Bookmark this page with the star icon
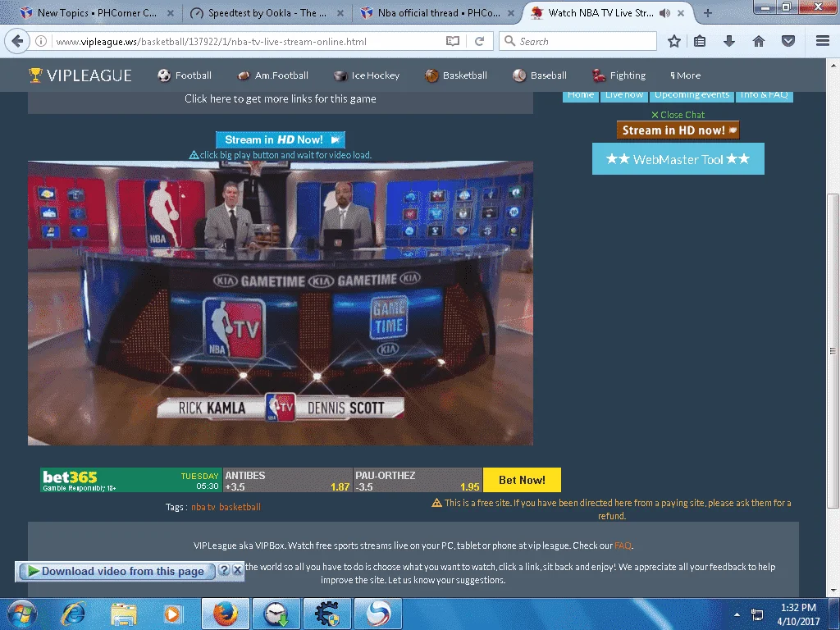This screenshot has height=630, width=840. 674,41
